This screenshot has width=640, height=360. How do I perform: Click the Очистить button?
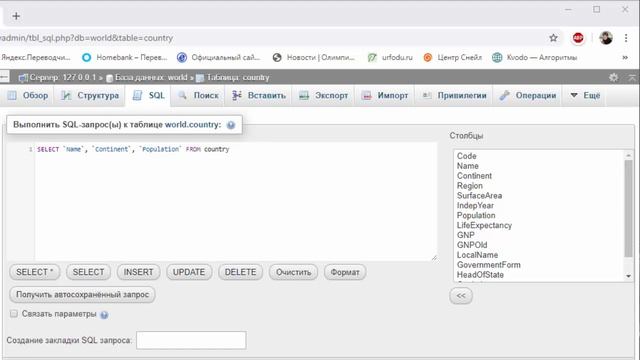point(293,272)
